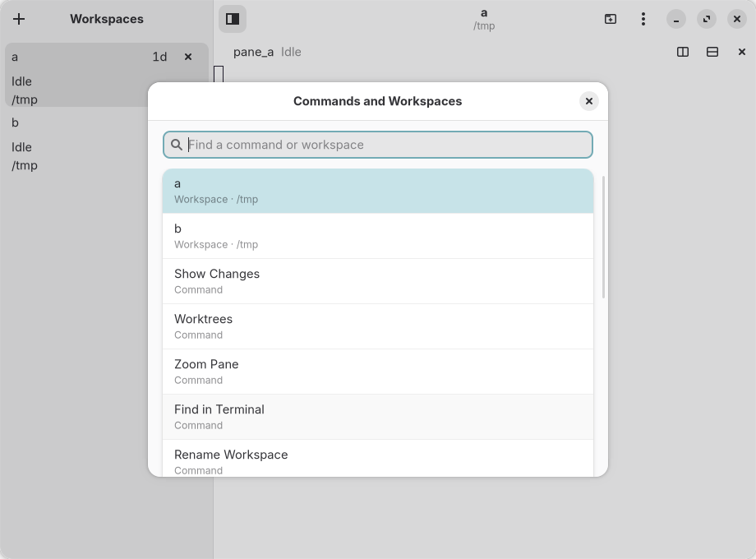The image size is (756, 559).
Task: Run the Zoom Pane command
Action: tap(378, 372)
